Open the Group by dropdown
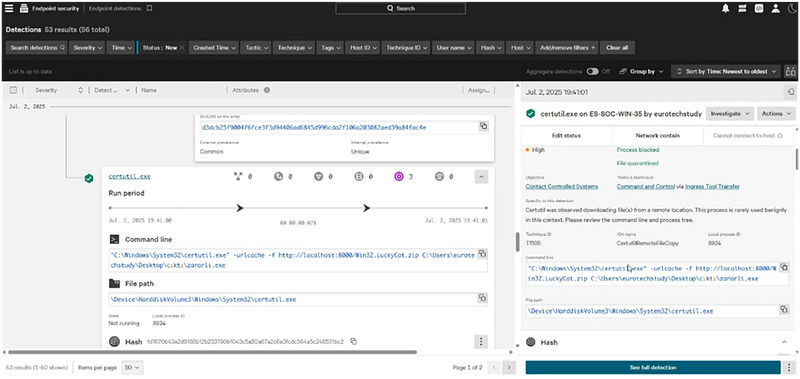 pos(642,71)
